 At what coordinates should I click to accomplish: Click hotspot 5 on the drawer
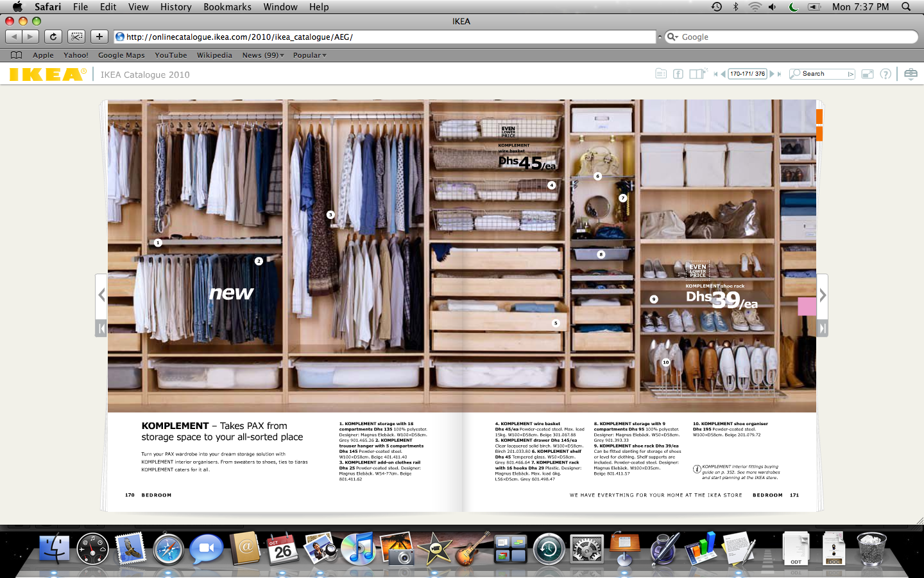coord(556,323)
